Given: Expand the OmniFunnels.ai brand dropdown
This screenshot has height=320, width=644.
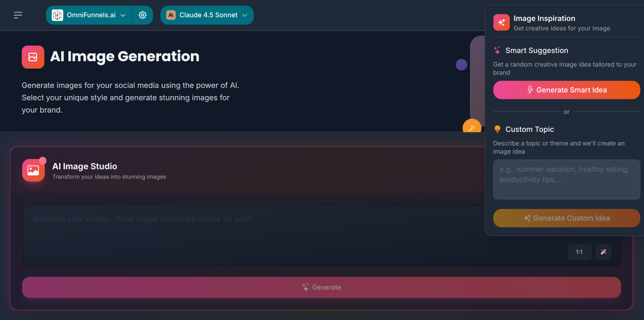Looking at the screenshot, I should point(89,15).
